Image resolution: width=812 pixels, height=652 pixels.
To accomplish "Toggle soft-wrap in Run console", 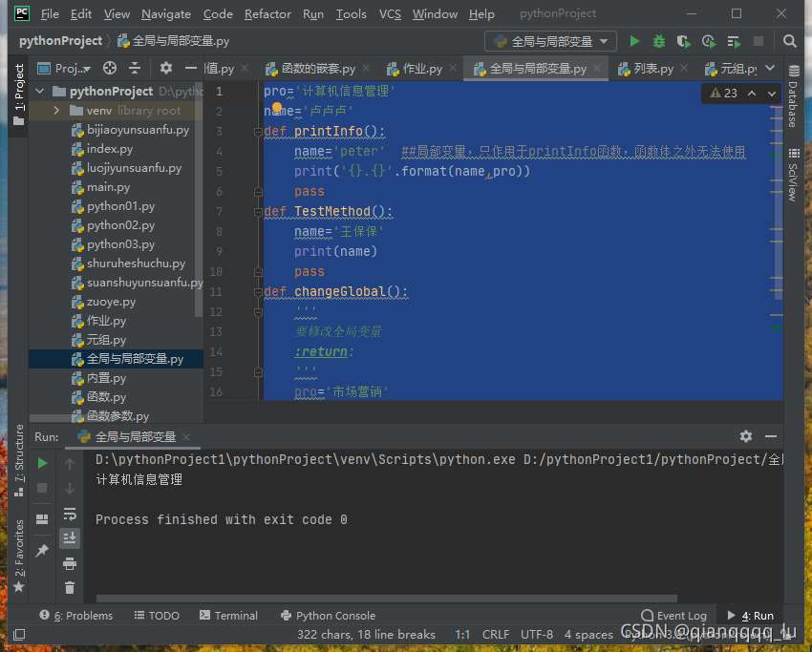I will click(x=70, y=514).
